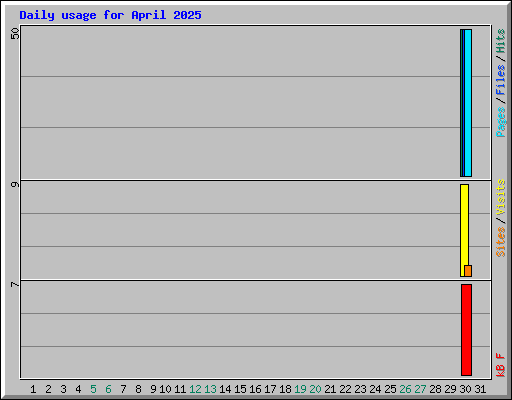Click day 21 on the x-axis
Image resolution: width=512 pixels, height=400 pixels.
click(330, 389)
